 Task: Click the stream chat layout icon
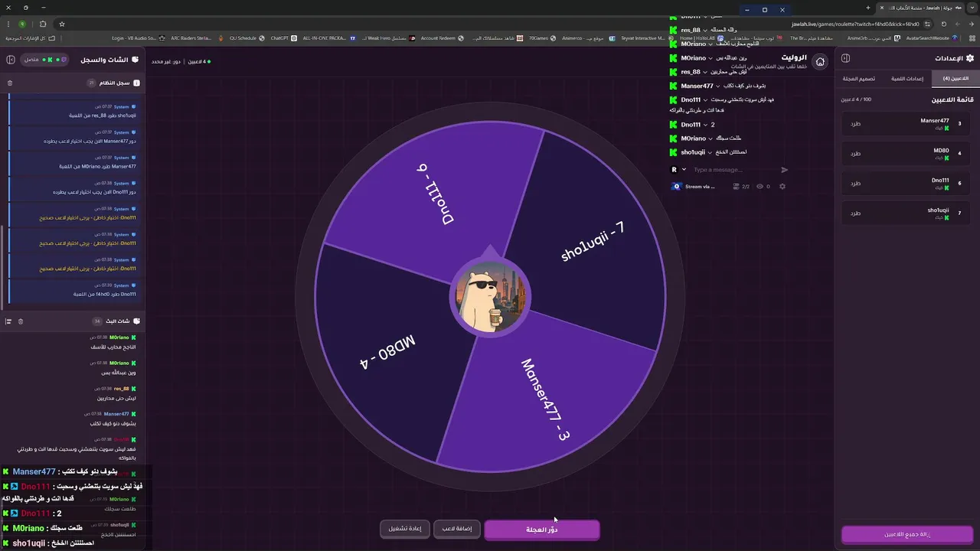[x=8, y=321]
